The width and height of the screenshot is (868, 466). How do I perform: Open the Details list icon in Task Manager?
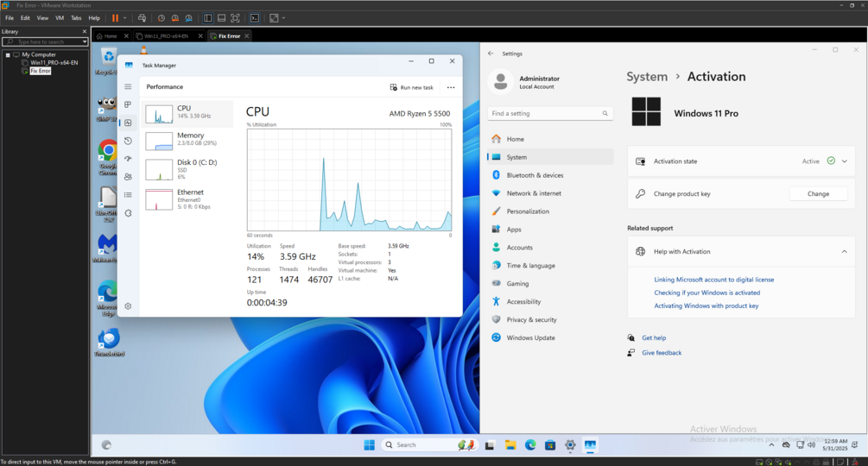pos(128,195)
